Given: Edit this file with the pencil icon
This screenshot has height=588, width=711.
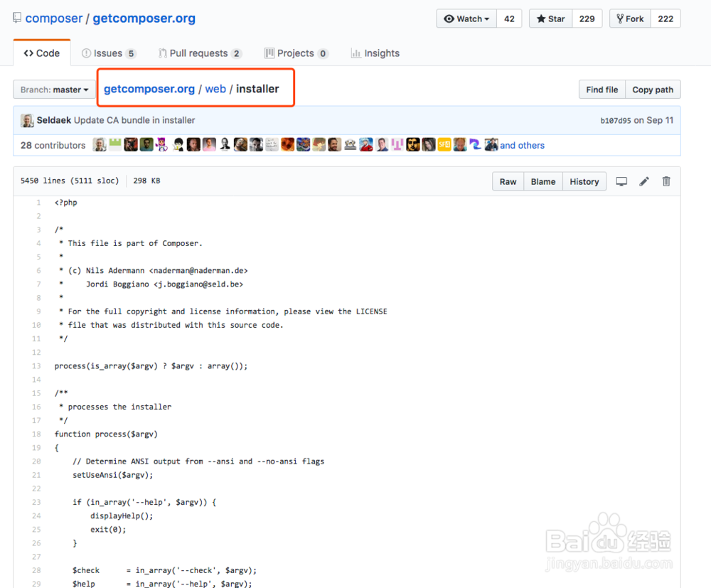Looking at the screenshot, I should click(x=643, y=181).
